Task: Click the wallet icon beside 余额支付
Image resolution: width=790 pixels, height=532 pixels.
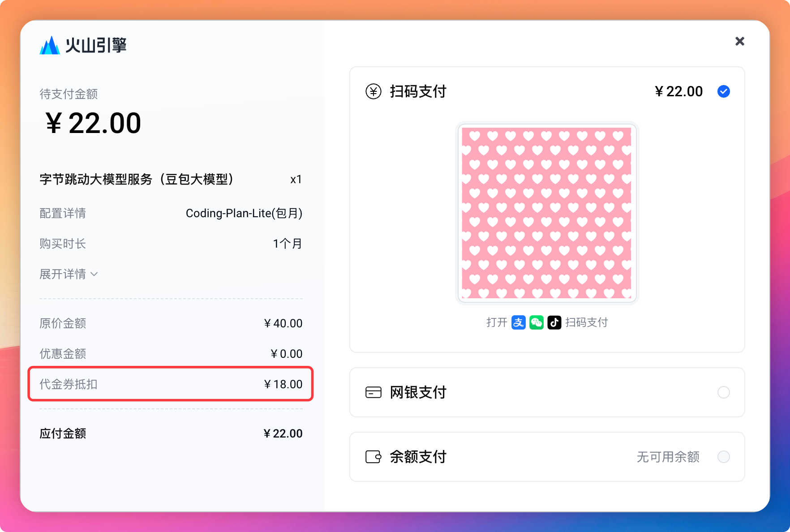Action: point(373,457)
